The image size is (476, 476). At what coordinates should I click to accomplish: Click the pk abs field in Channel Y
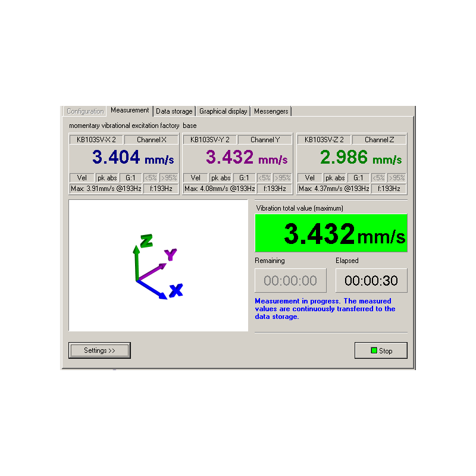pos(220,178)
